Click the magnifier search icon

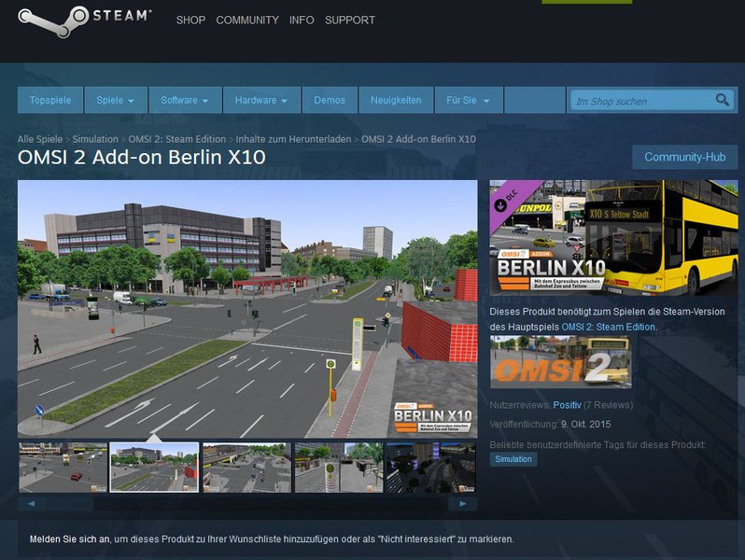pos(722,100)
